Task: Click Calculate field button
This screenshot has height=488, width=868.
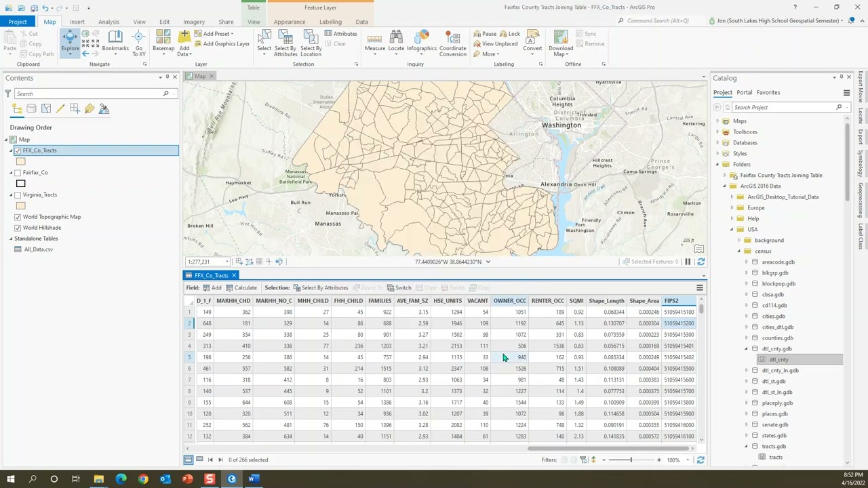Action: pyautogui.click(x=241, y=288)
